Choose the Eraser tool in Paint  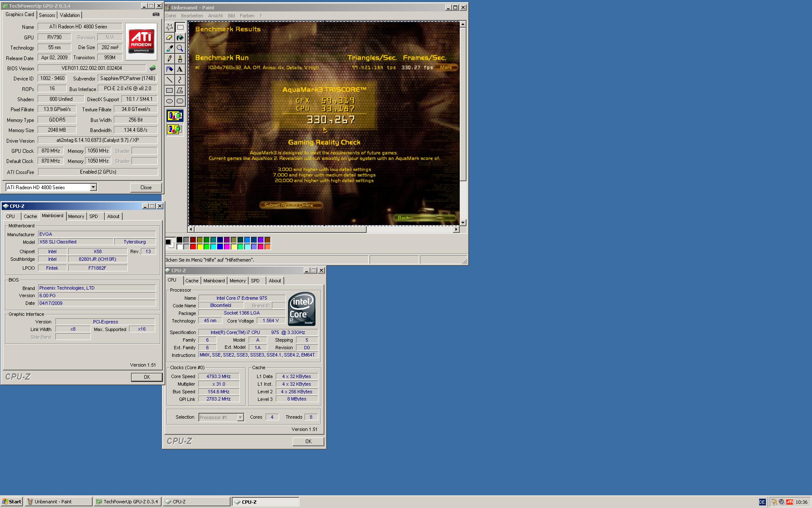[x=170, y=38]
